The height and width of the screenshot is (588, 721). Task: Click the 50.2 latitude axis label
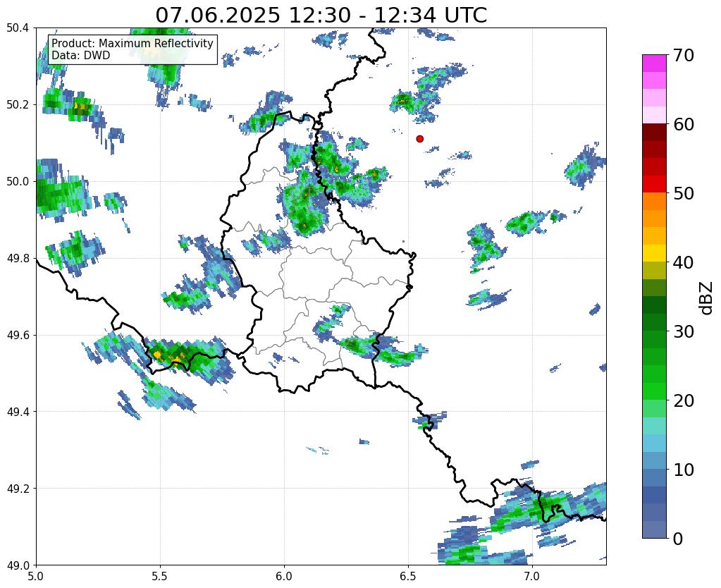[18, 104]
